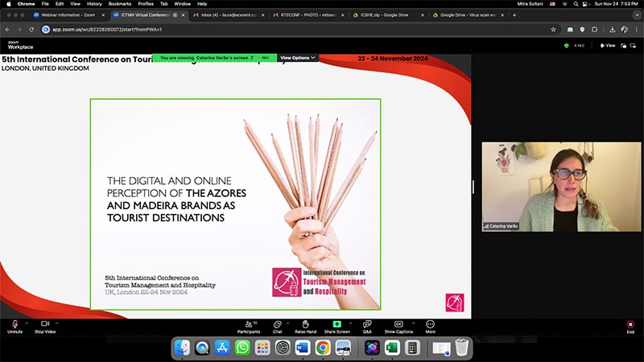Viewport: 644px width, 362px height.
Task: Click the Raise Hand icon
Action: (305, 324)
